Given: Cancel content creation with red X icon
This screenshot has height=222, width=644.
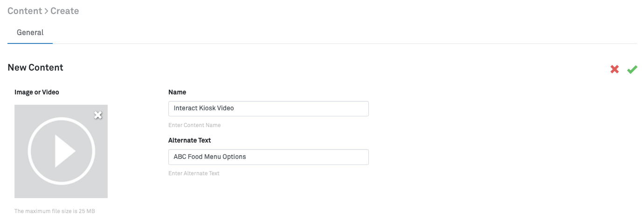Looking at the screenshot, I should [615, 69].
